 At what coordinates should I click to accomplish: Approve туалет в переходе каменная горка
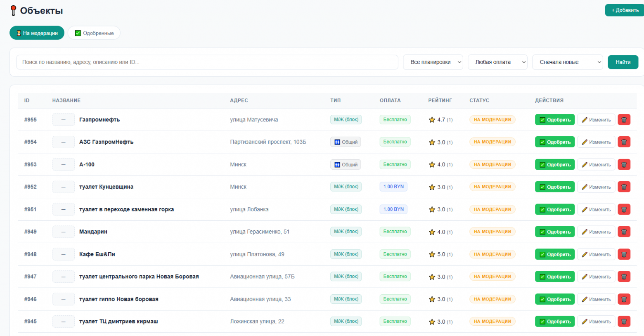[x=554, y=209]
